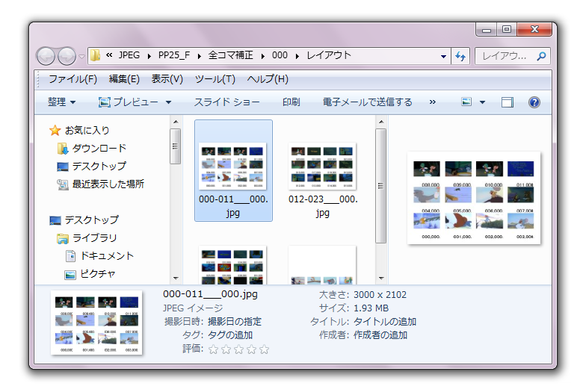Refresh the folder with the refresh icon

coord(460,57)
